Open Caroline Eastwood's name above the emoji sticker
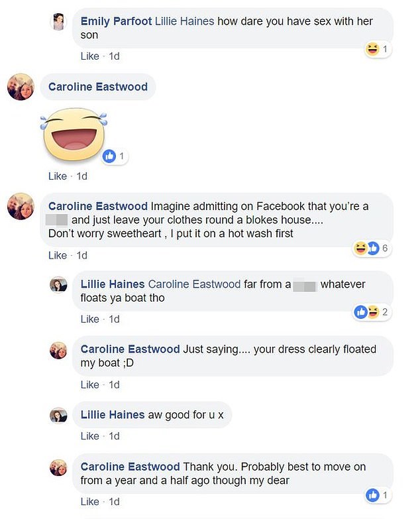 (97, 87)
